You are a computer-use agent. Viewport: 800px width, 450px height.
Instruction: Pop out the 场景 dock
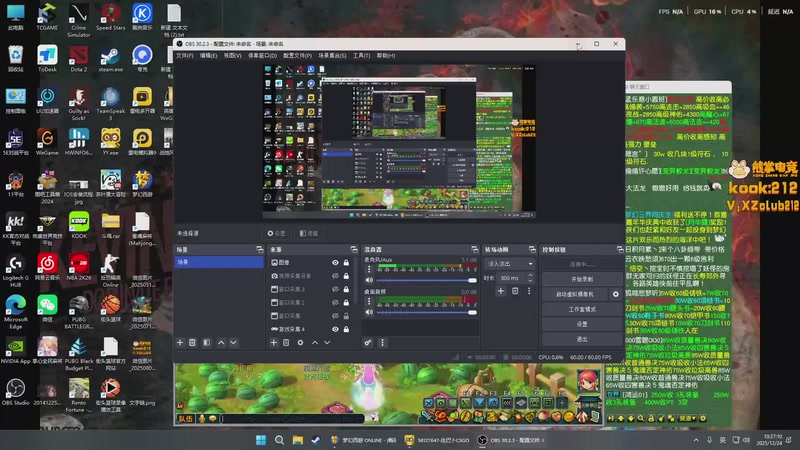coord(259,249)
